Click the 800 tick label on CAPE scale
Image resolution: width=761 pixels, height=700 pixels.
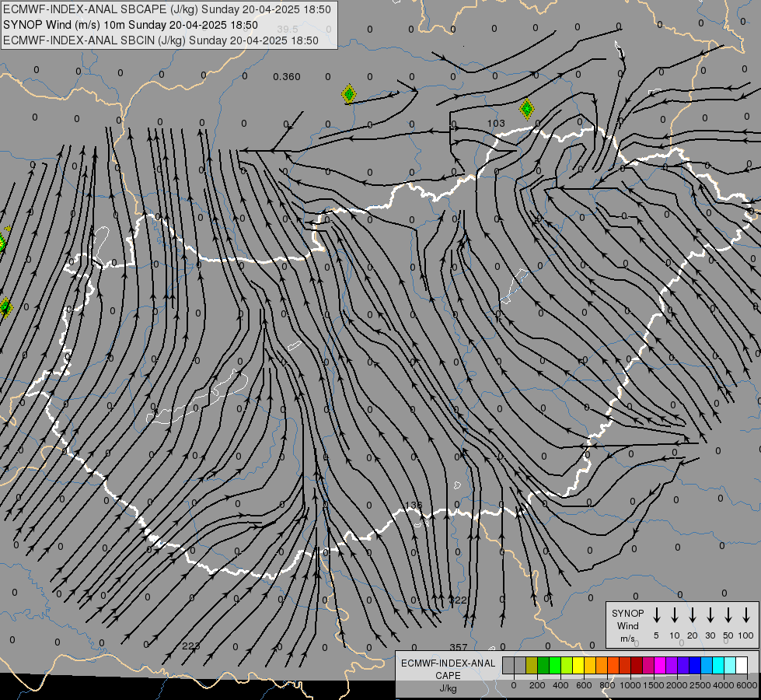click(607, 685)
